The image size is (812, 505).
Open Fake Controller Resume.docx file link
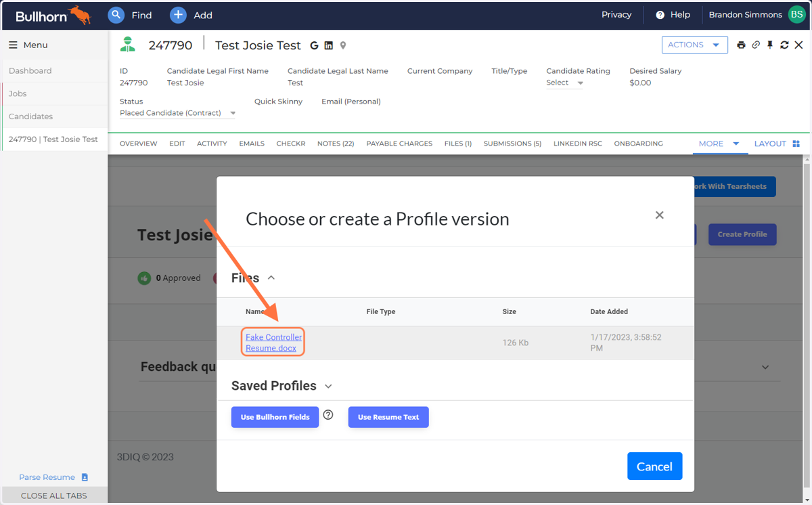[273, 343]
